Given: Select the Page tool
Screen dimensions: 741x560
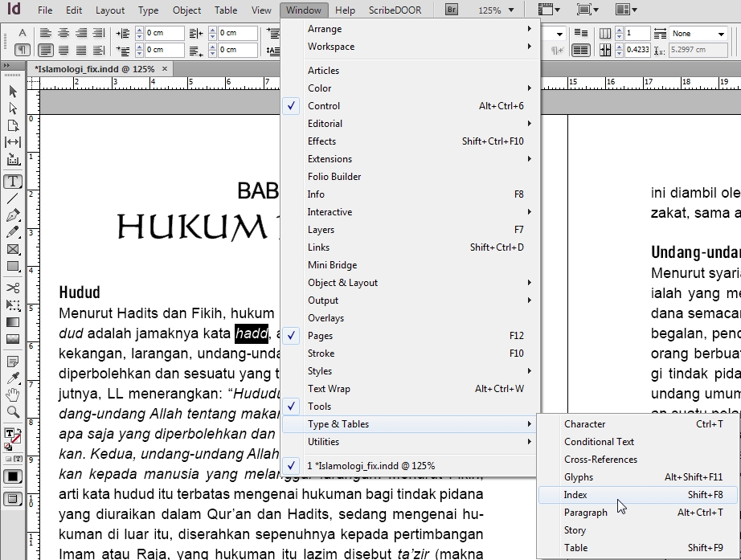Looking at the screenshot, I should (x=13, y=125).
